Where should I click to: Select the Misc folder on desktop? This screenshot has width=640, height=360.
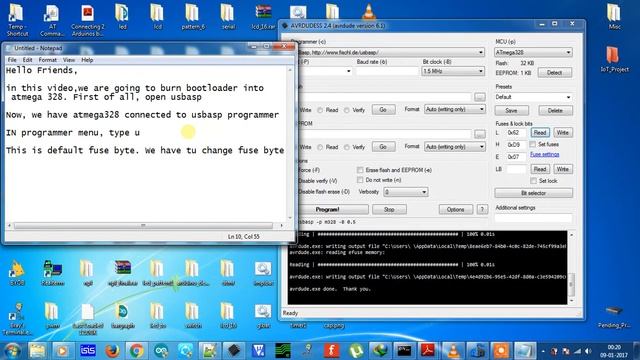pos(614,17)
